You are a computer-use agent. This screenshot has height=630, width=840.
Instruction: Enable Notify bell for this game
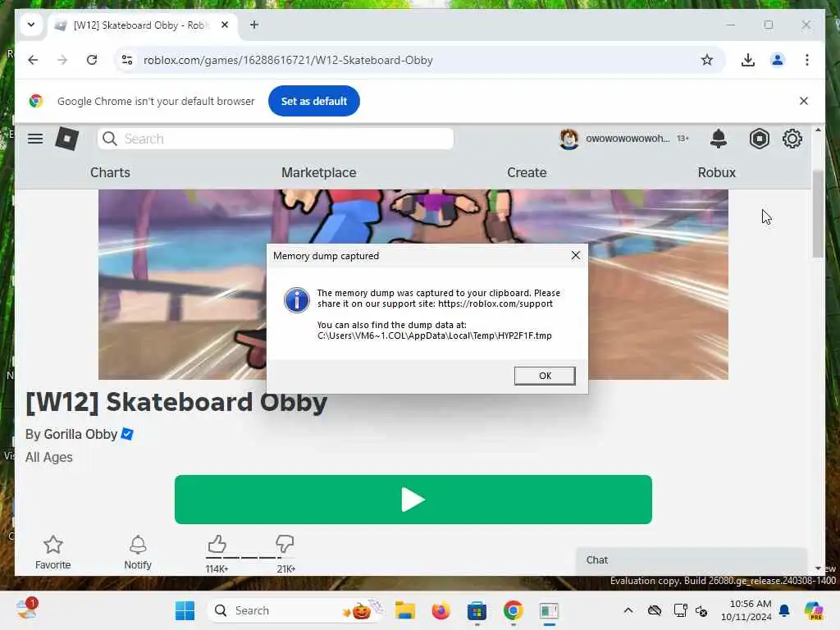pyautogui.click(x=138, y=552)
